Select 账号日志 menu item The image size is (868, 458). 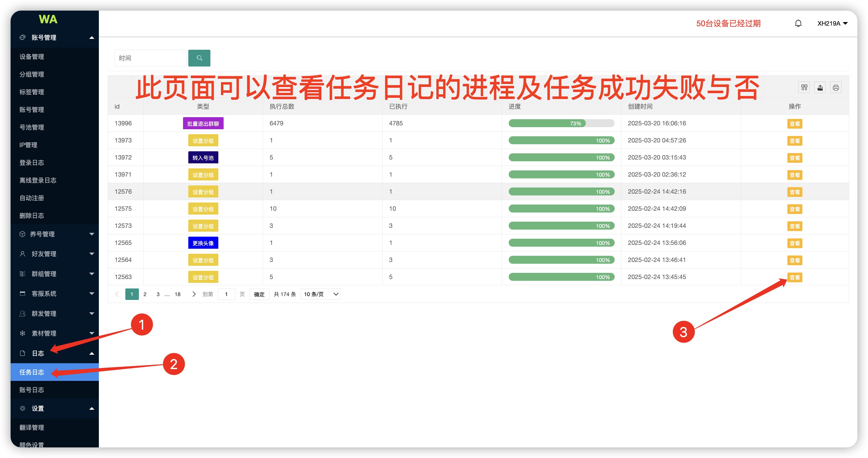[x=32, y=390]
